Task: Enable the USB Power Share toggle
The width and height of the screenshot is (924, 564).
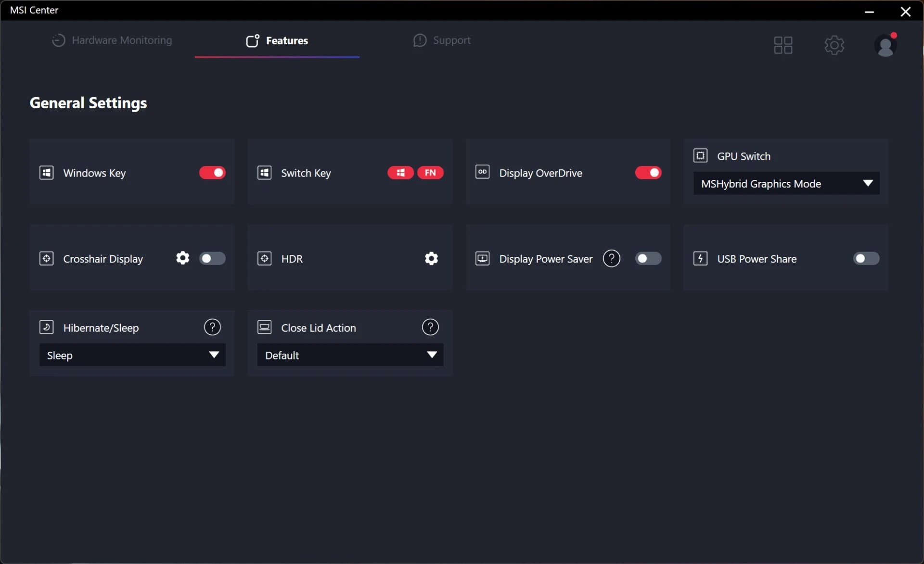Action: point(866,258)
